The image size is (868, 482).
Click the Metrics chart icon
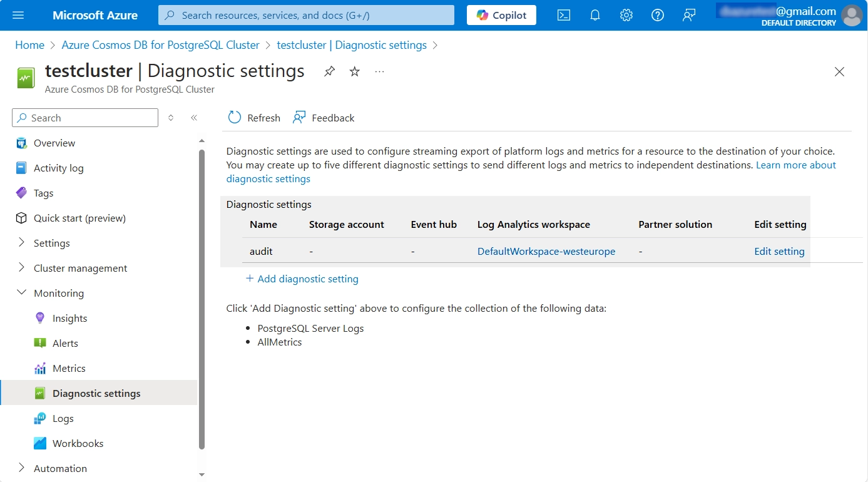[40, 368]
